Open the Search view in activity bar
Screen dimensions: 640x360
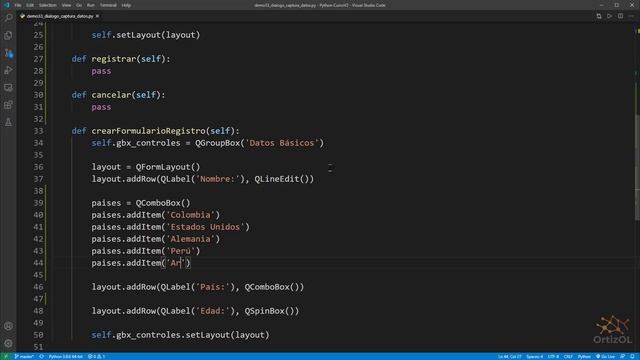8,18
